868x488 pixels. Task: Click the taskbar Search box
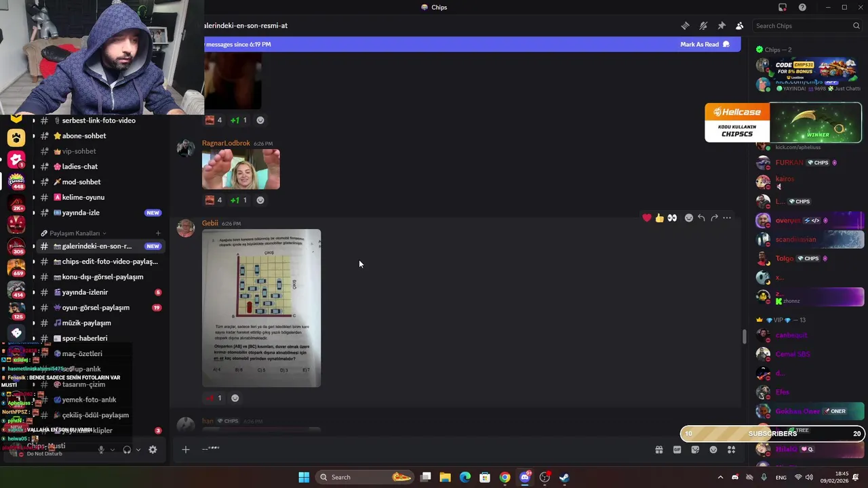pyautogui.click(x=366, y=477)
